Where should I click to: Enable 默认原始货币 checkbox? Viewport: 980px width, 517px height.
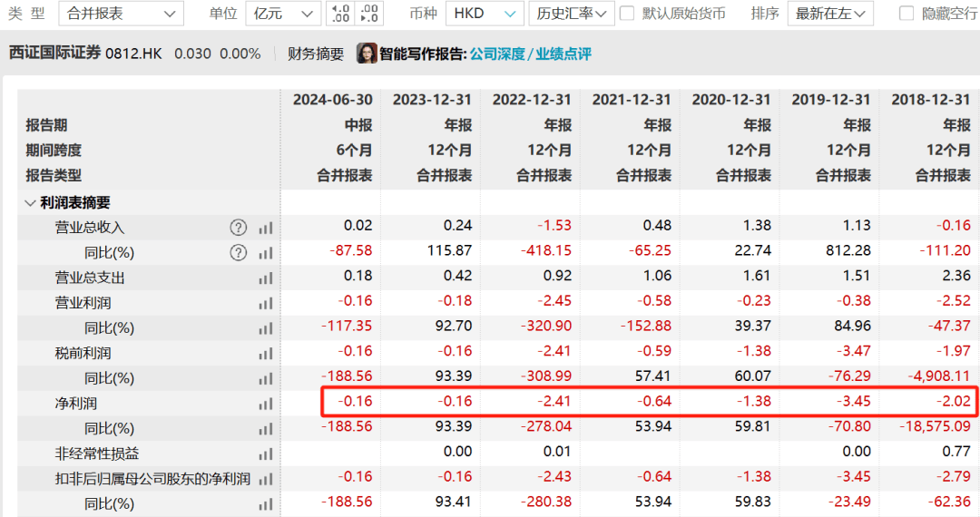point(627,13)
